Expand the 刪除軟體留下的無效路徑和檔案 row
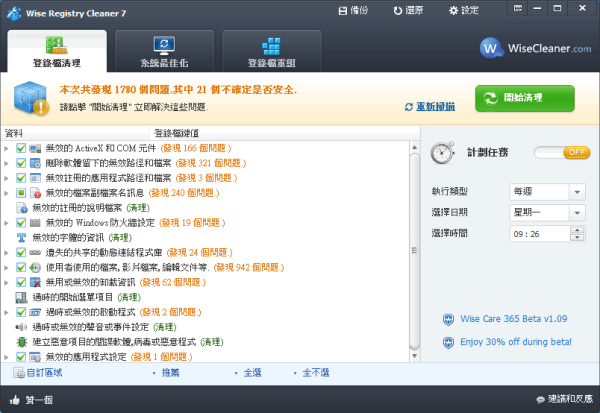The image size is (600, 413). click(7, 163)
